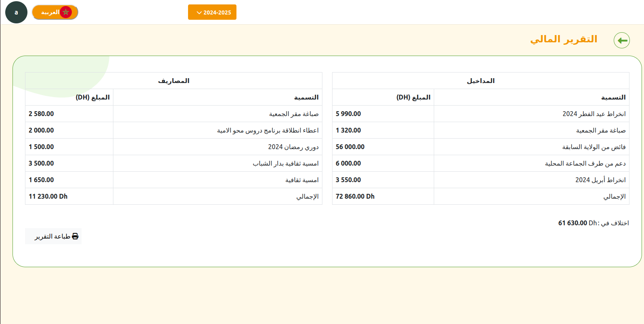Click expense amount 2 580.00
The width and height of the screenshot is (644, 324).
41,114
